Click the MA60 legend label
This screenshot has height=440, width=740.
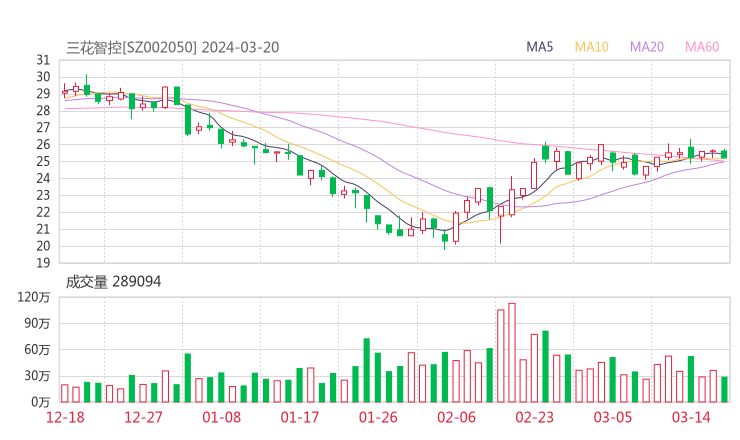(702, 47)
